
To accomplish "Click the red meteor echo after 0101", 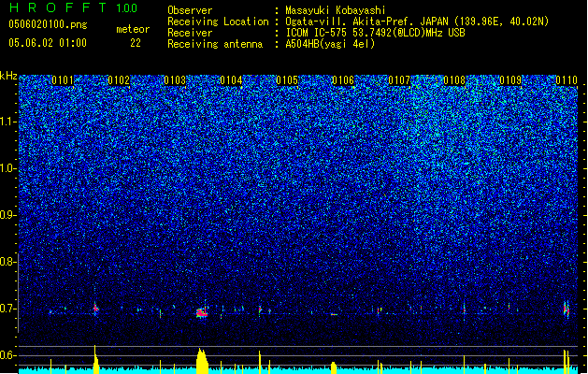I will tap(95, 309).
